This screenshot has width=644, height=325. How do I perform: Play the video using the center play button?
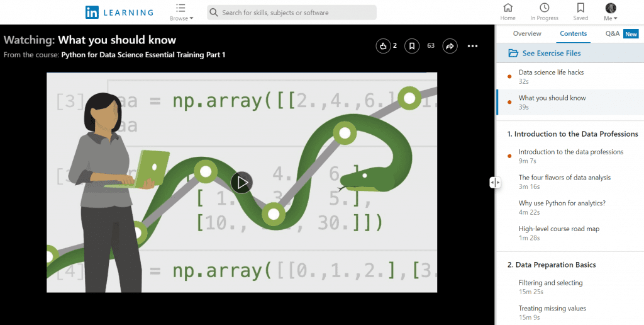[x=241, y=183]
